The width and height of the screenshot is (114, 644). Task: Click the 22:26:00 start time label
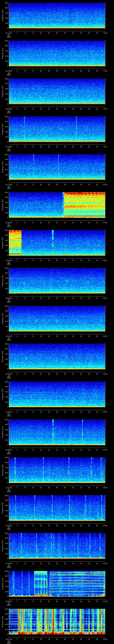pyautogui.click(x=9, y=450)
